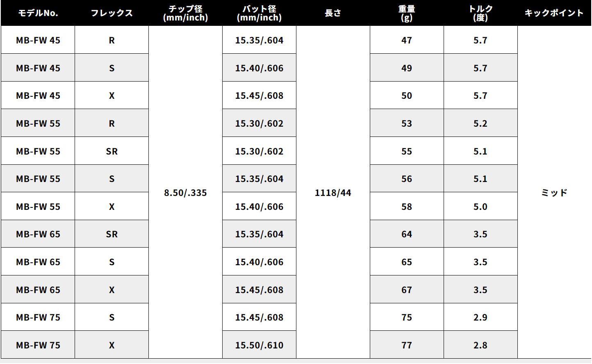Click the 53 gram weight cell
592x364 pixels.
pos(407,123)
